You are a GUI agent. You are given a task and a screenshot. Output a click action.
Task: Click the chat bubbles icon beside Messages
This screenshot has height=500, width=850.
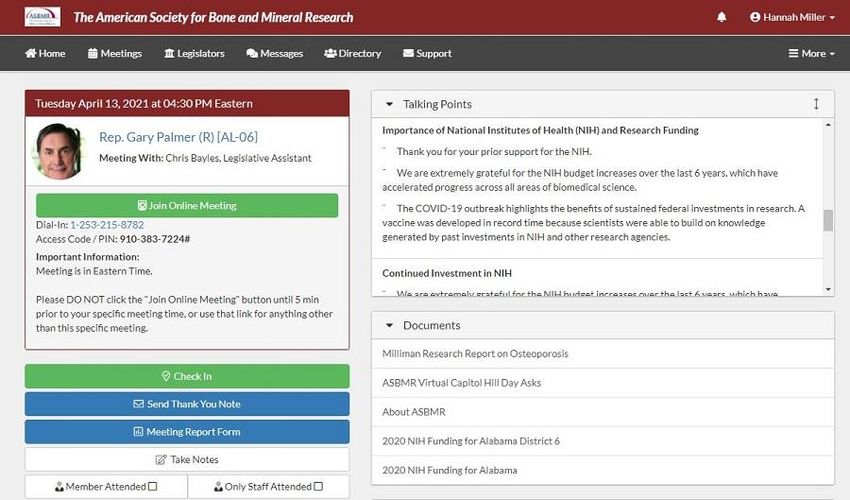[x=252, y=53]
